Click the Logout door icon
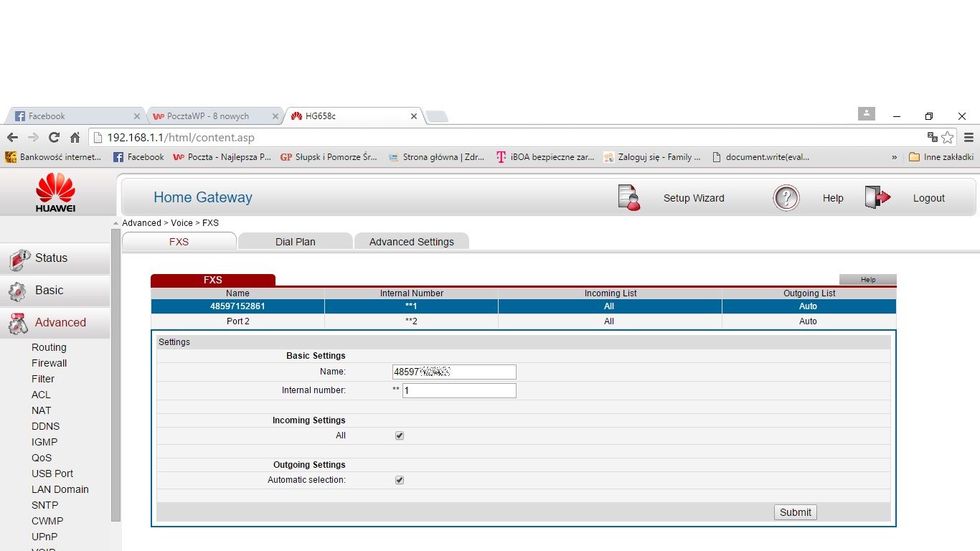This screenshot has width=980, height=551. point(877,198)
